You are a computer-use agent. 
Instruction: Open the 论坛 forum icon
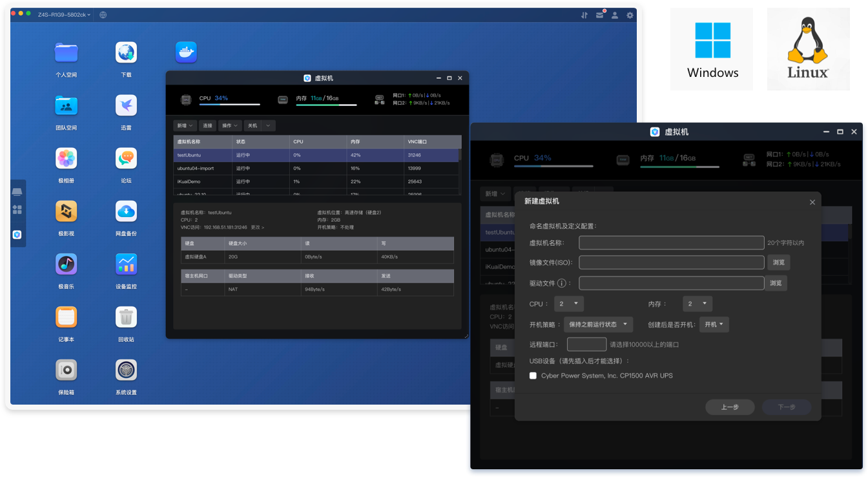126,158
